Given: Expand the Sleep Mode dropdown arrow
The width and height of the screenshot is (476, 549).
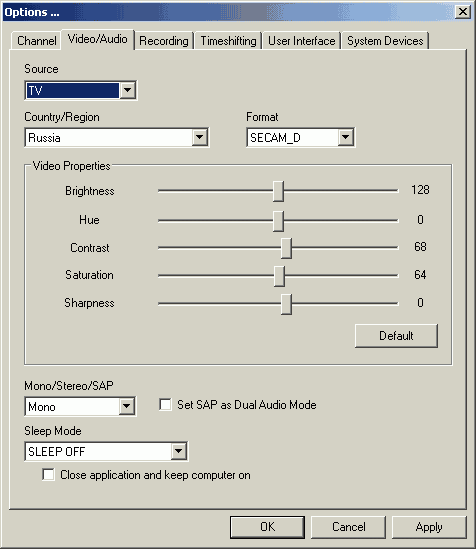Looking at the screenshot, I should point(178,451).
